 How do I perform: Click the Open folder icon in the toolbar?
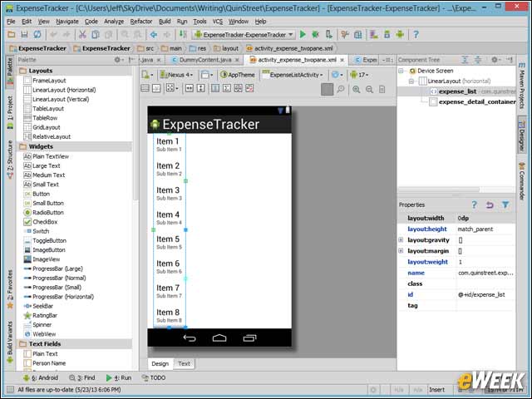11,35
